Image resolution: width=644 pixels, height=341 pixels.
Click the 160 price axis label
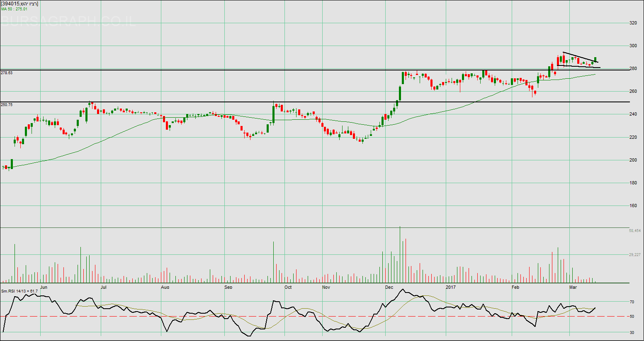(633, 206)
